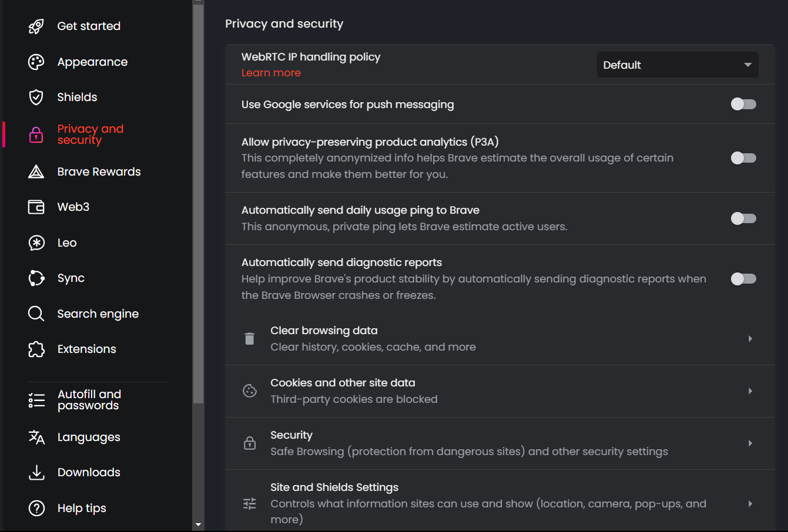Click the sidebar scrollbar down arrow

pyautogui.click(x=198, y=524)
